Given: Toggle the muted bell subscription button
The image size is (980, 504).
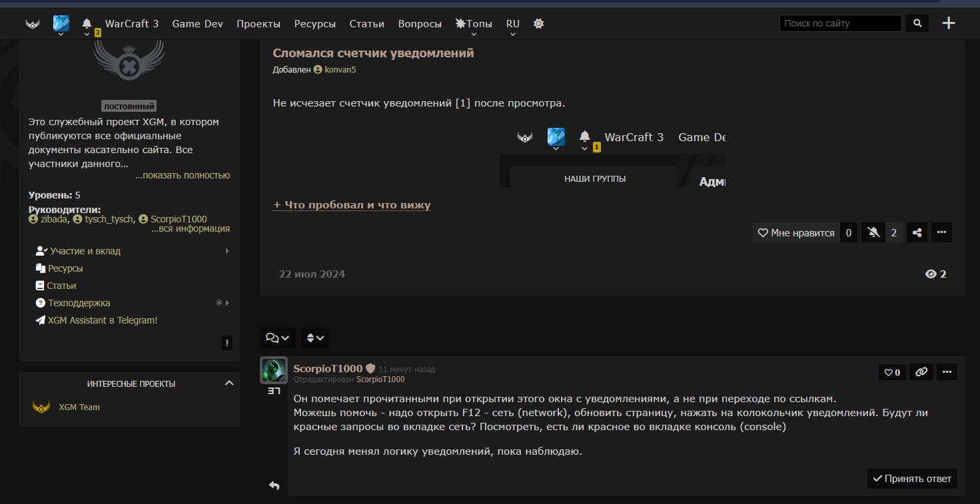Looking at the screenshot, I should [x=873, y=232].
